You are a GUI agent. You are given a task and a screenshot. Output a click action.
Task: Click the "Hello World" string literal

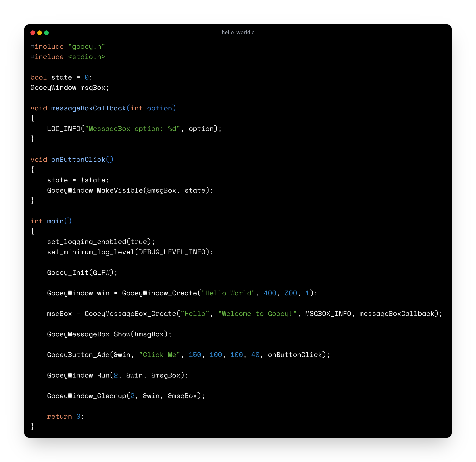click(x=228, y=293)
